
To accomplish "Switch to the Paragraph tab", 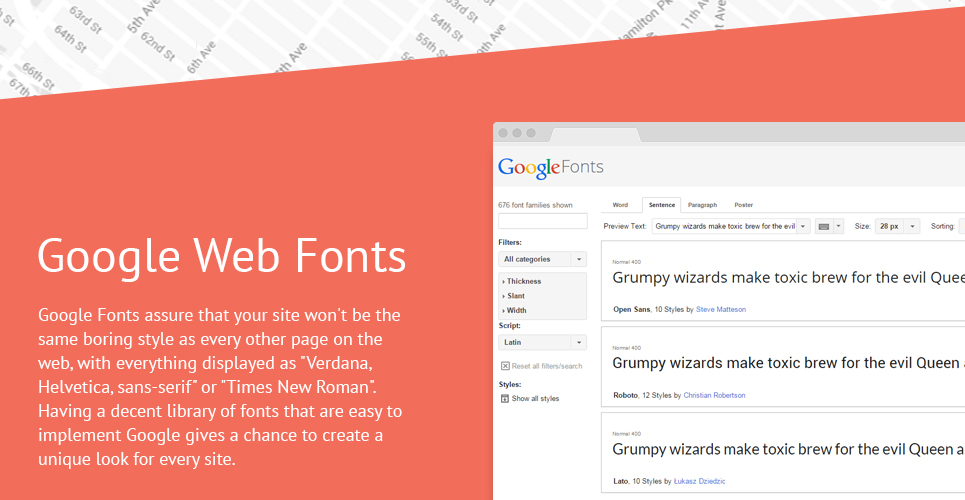I will coord(702,205).
